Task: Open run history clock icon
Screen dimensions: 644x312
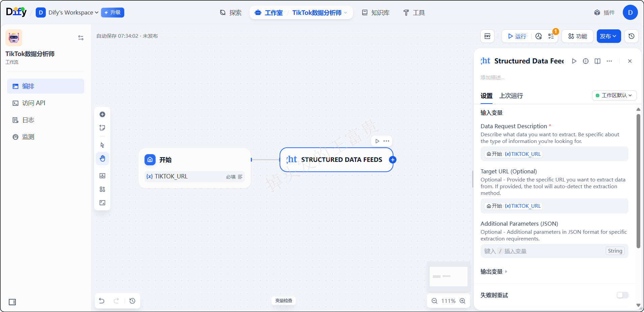Action: (x=539, y=36)
